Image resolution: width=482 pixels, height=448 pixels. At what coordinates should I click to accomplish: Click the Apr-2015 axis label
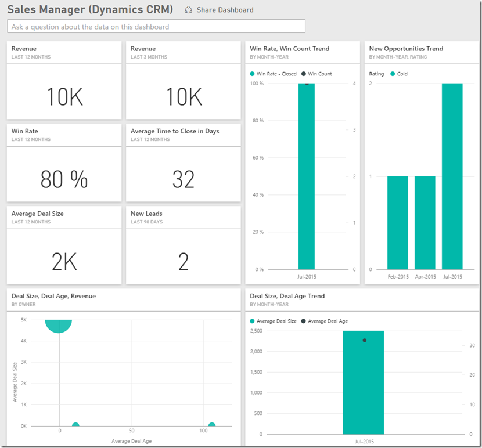[426, 277]
